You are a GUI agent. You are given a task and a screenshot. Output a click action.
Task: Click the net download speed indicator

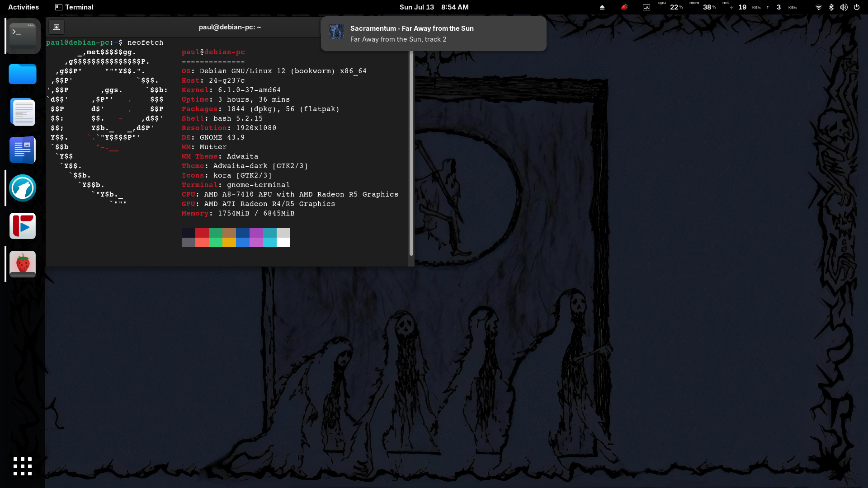(x=741, y=6)
